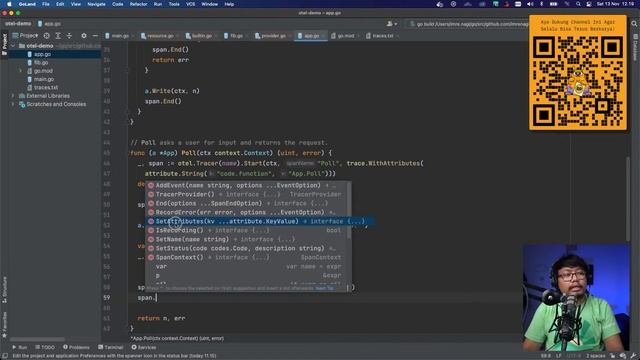Click the editor vertical scrollbar
640x360 pixels.
628,199
